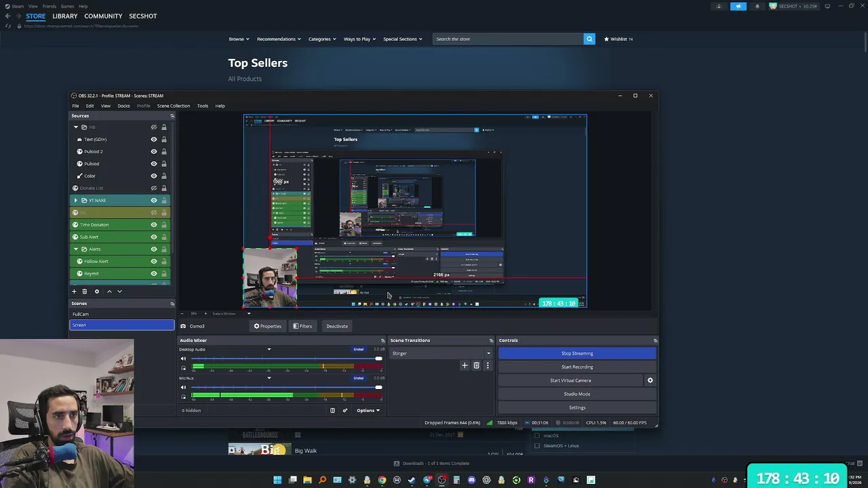This screenshot has height=488, width=868.
Task: Hide the Time Donaton source
Action: point(154,224)
